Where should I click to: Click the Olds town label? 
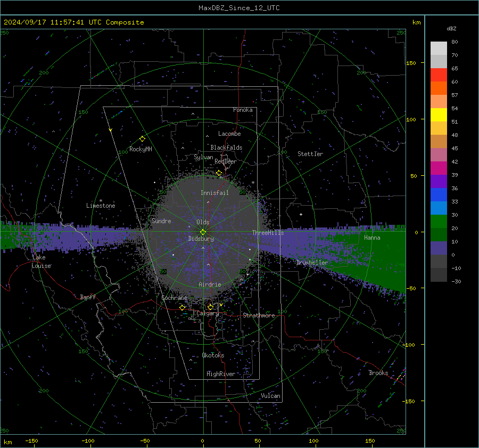[x=203, y=222]
